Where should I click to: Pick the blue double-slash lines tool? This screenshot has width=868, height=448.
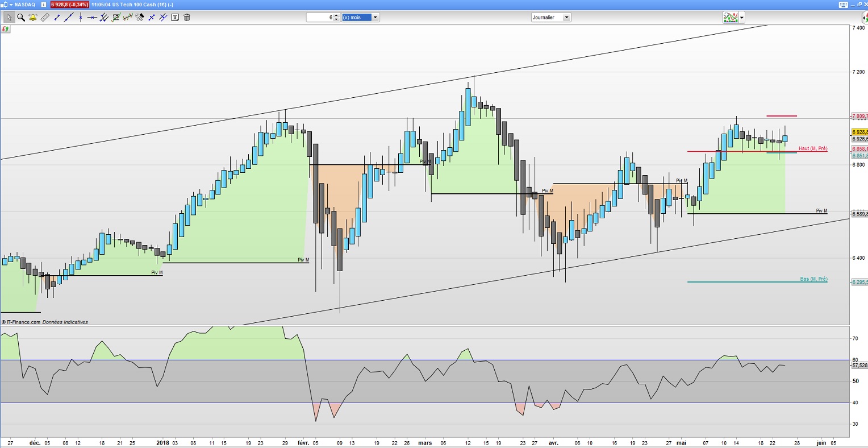163,17
